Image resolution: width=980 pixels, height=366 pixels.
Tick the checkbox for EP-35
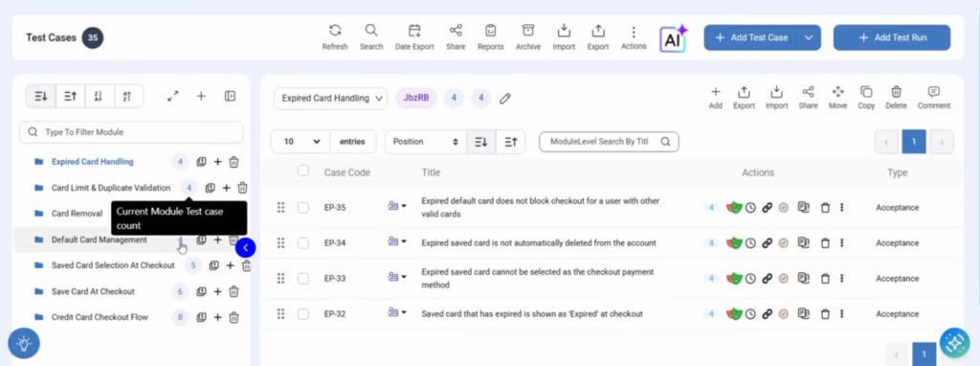point(303,208)
